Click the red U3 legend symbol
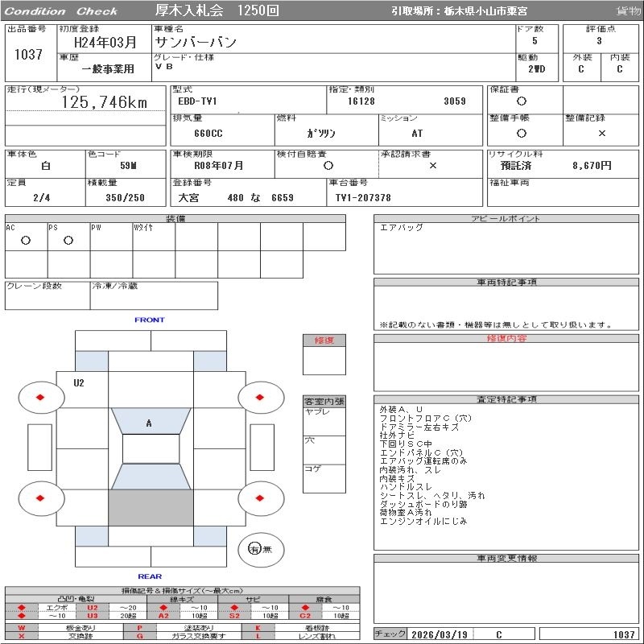The image size is (644, 644). 92,616
